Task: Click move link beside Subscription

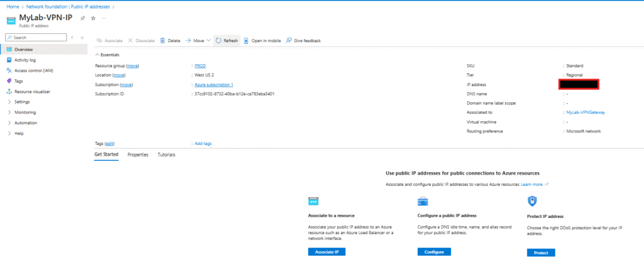Action: [126, 84]
